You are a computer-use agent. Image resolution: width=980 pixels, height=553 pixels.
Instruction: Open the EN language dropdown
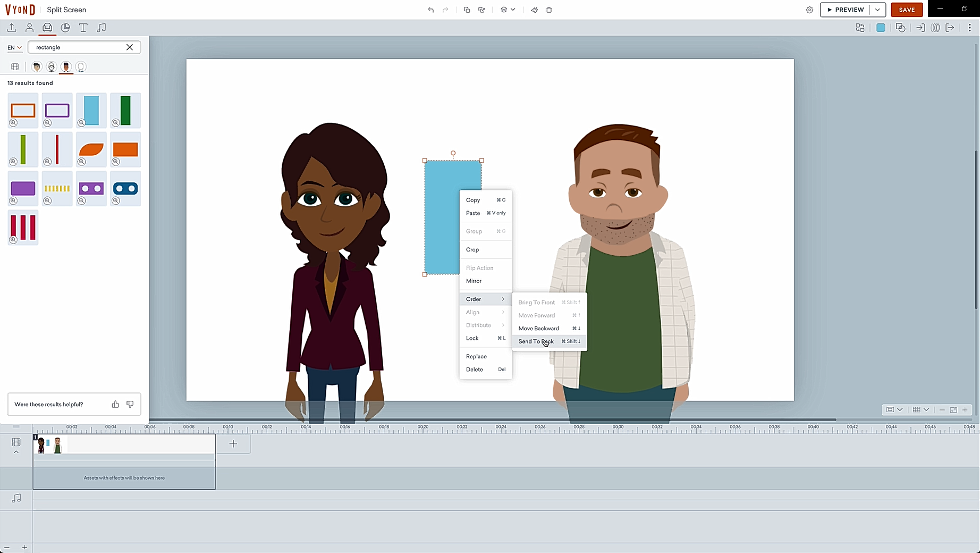click(x=14, y=47)
